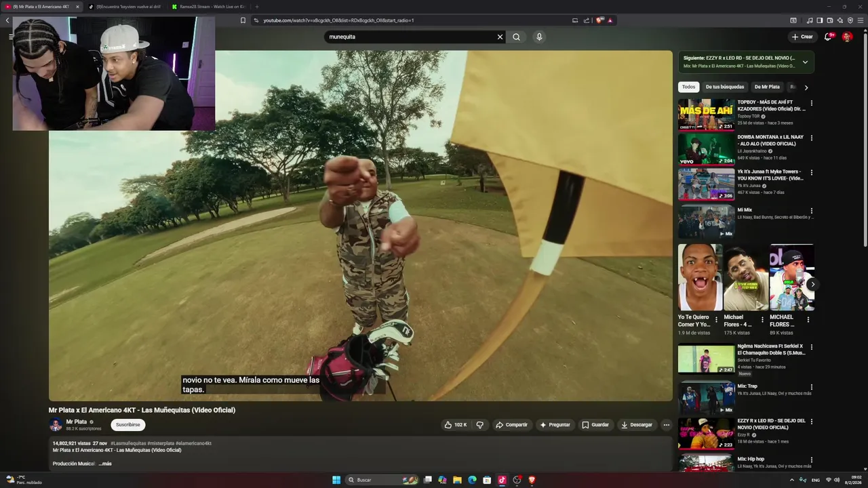The width and height of the screenshot is (868, 488).
Task: Subscribe to Mr Plata with Suscribirse
Action: click(127, 425)
